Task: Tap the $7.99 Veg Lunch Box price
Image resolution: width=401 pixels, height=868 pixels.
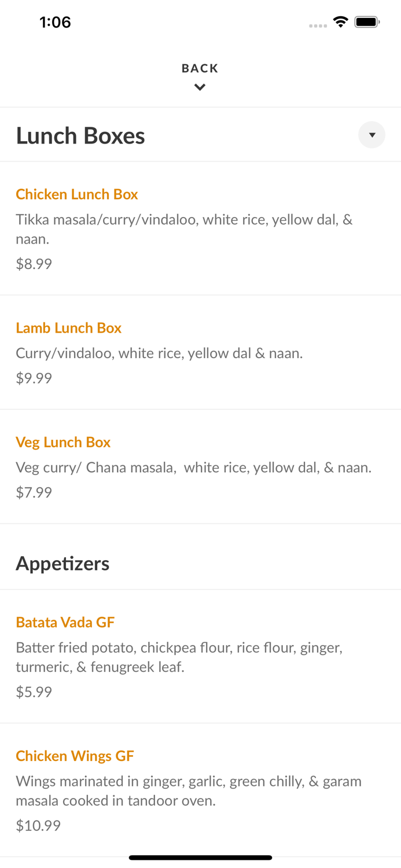Action: [x=34, y=492]
